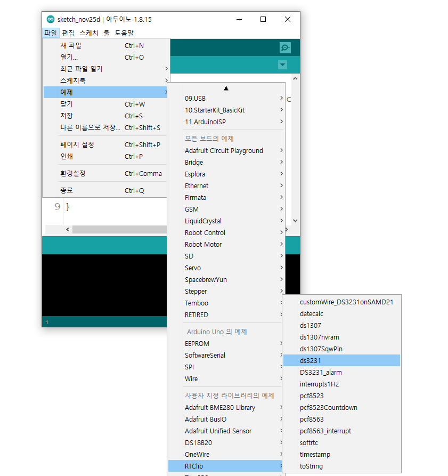Choose 종료 to quit Arduino
This screenshot has width=448, height=476.
[x=105, y=191]
